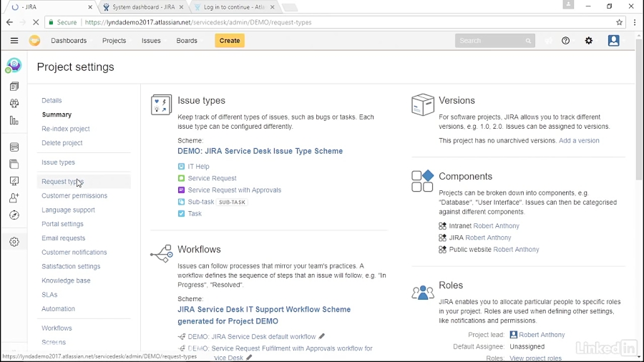
Task: Open Customer permissions setting
Action: click(74, 195)
